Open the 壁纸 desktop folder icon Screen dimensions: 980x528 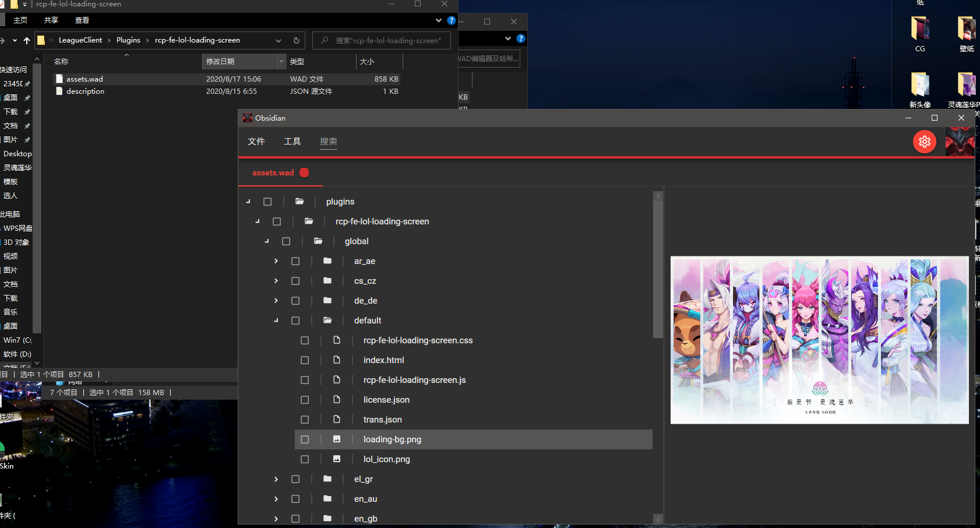coord(967,28)
